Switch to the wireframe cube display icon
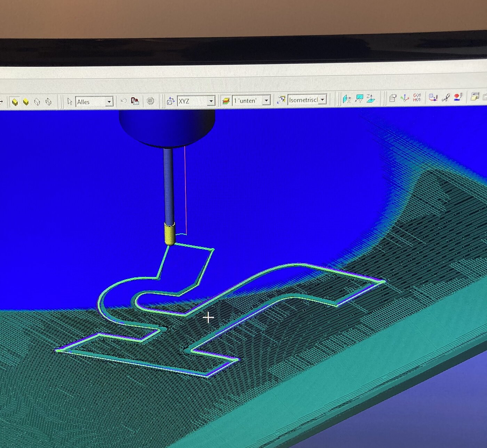The width and height of the screenshot is (487, 448). tap(37, 102)
